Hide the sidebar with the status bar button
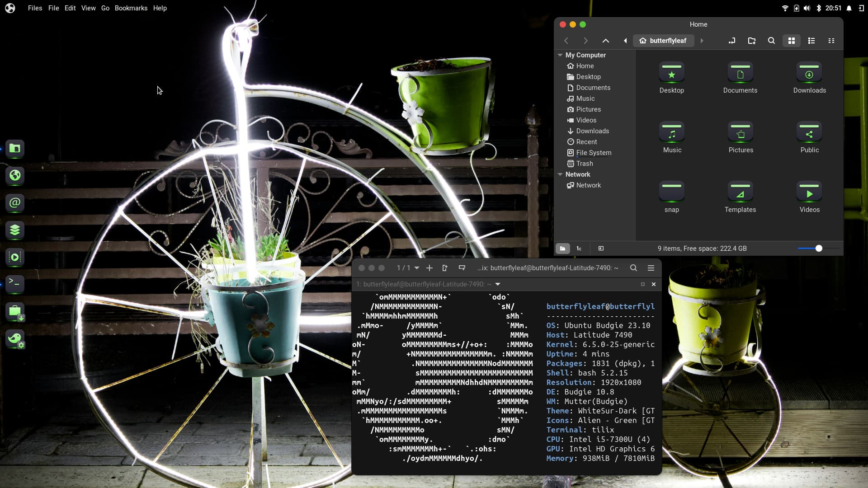868x488 pixels. tap(601, 249)
